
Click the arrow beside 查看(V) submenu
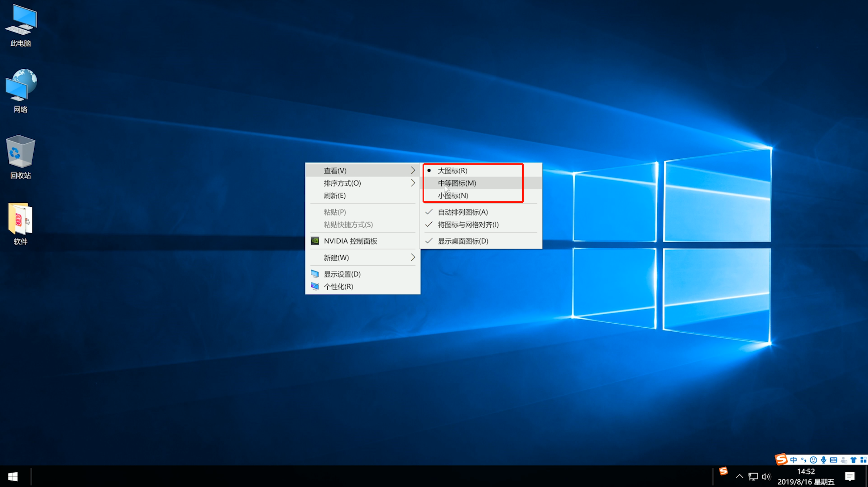[x=413, y=170]
